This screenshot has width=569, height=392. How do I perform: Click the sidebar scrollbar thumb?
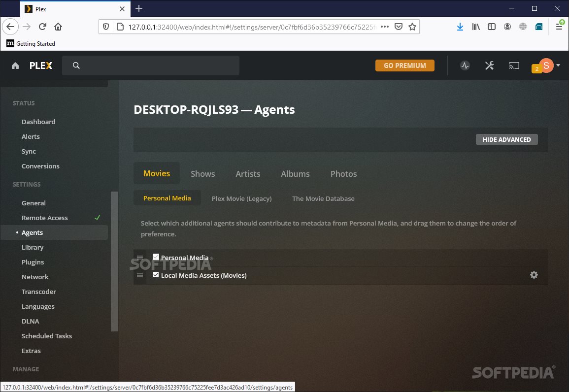tap(114, 261)
